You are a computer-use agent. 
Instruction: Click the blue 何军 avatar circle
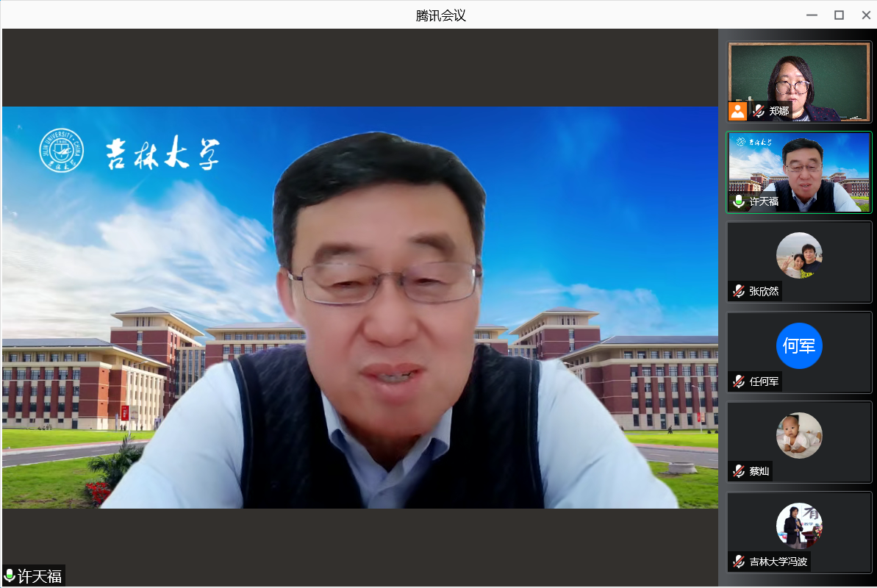(799, 345)
